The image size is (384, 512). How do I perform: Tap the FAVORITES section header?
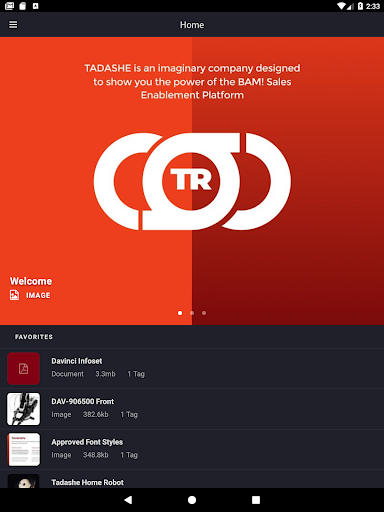(x=34, y=337)
